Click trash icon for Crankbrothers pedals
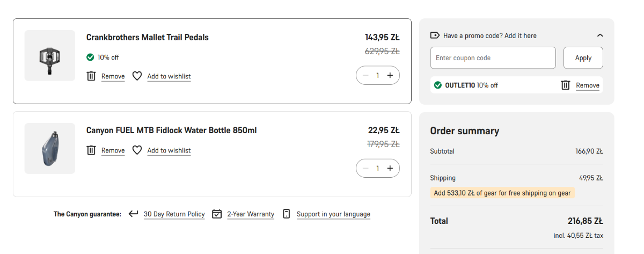 pos(91,76)
